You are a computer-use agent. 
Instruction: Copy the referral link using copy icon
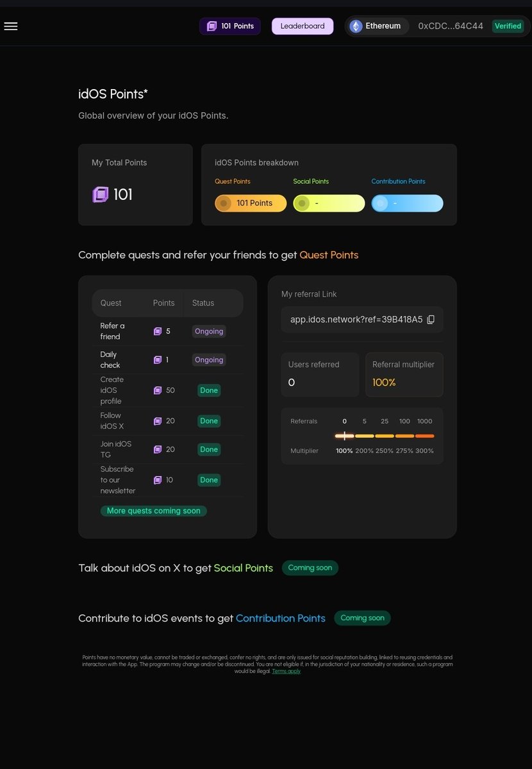pyautogui.click(x=431, y=319)
